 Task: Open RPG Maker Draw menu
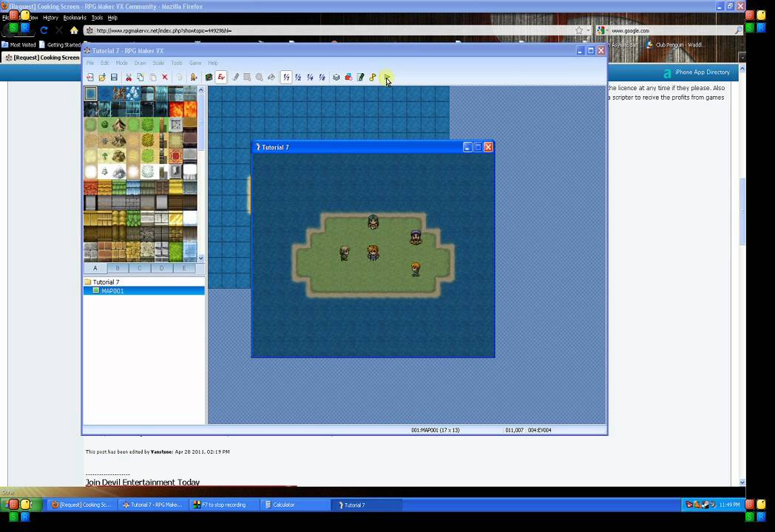pos(141,64)
